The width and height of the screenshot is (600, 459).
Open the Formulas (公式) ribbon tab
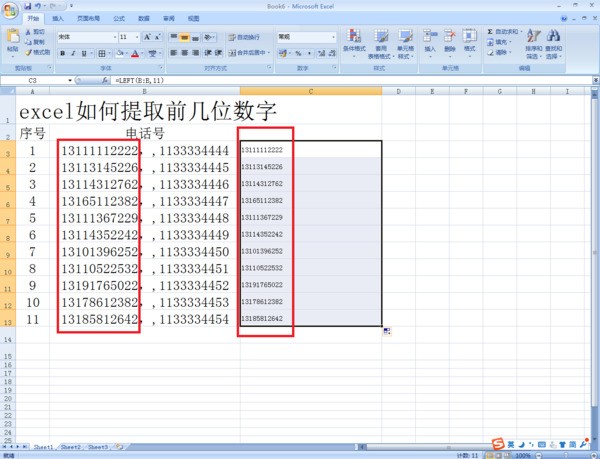click(x=119, y=18)
